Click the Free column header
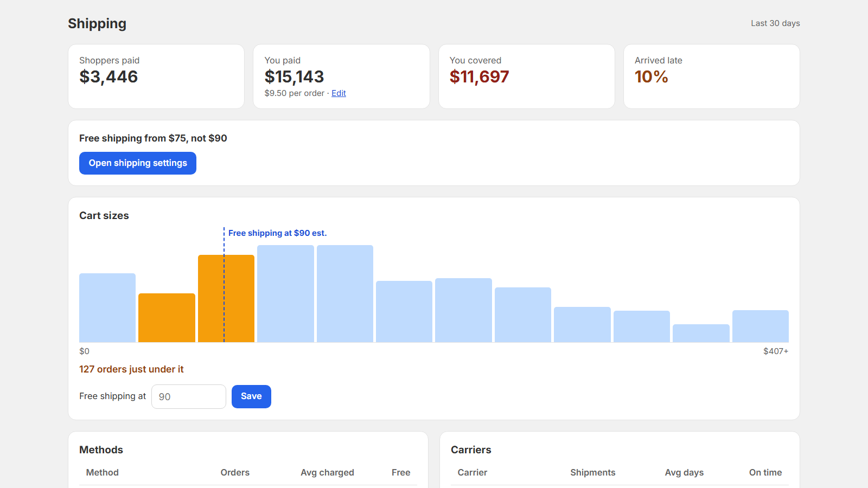This screenshot has width=868, height=488. point(401,472)
